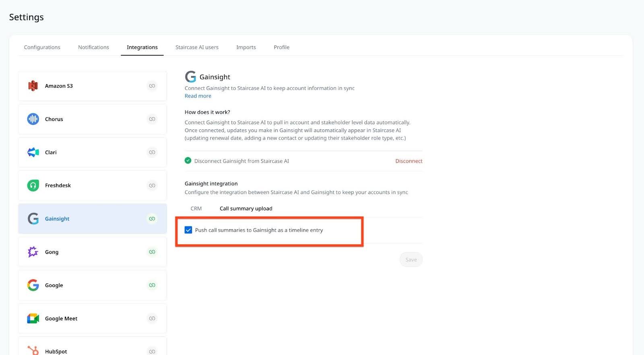Screen dimensions: 644x355
Task: Select the Integrations tab
Action: point(142,47)
